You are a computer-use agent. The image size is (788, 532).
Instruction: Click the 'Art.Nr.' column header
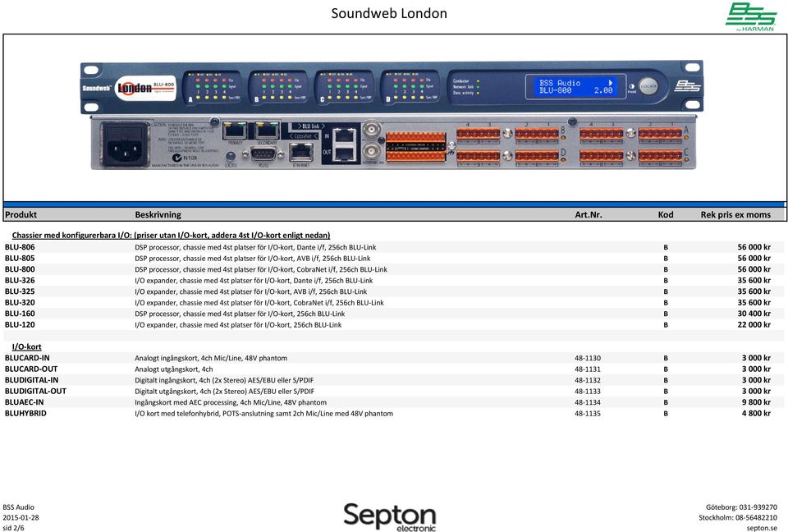[589, 215]
